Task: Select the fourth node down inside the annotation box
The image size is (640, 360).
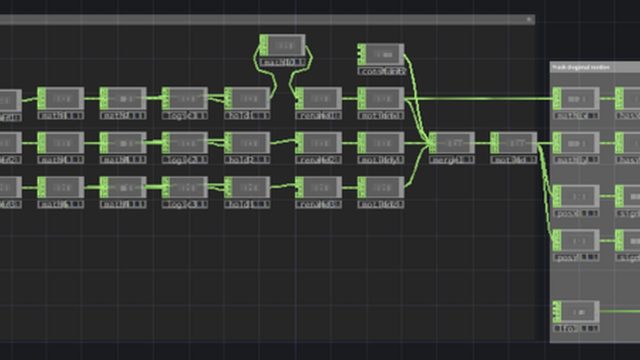Action: [576, 240]
